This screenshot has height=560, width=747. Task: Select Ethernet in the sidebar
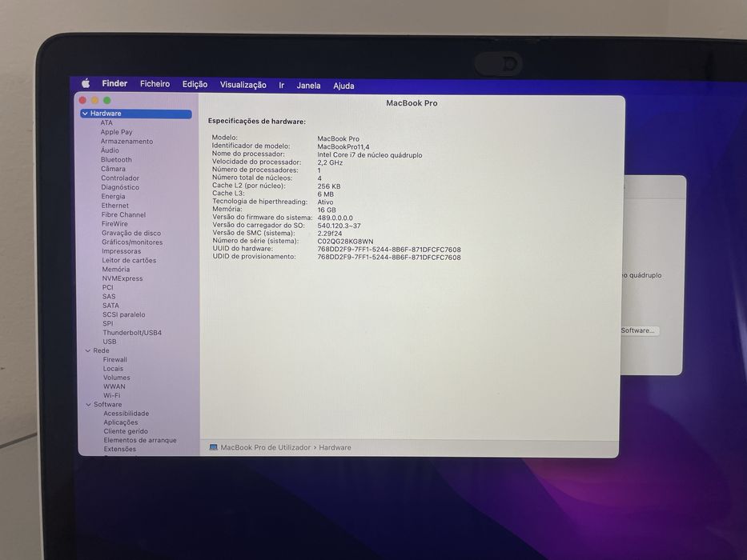click(x=114, y=206)
